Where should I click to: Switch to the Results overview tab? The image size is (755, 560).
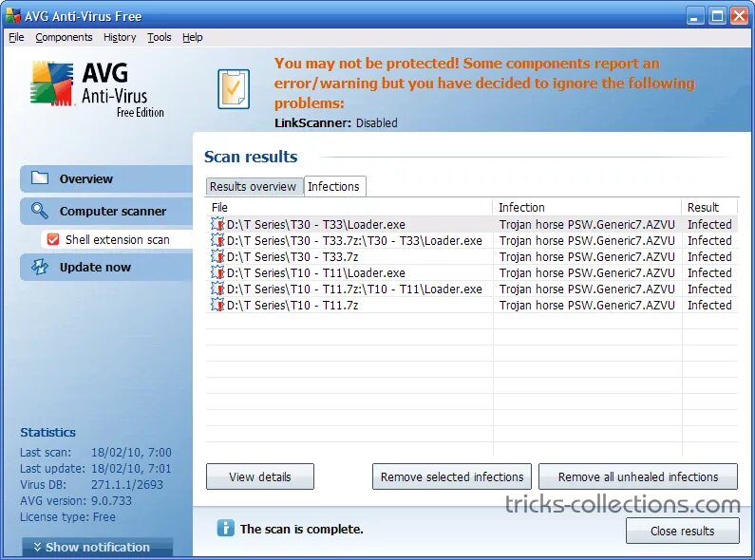click(253, 187)
